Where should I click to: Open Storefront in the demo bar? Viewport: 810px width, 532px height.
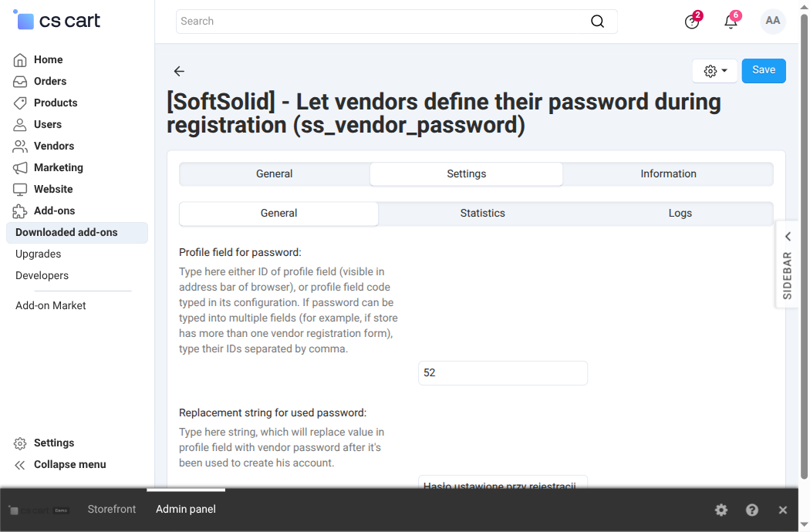point(112,510)
